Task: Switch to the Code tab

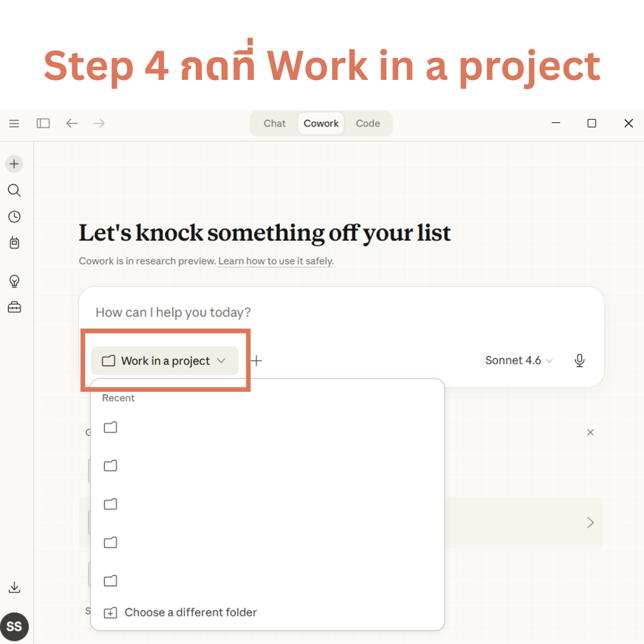Action: 368,123
